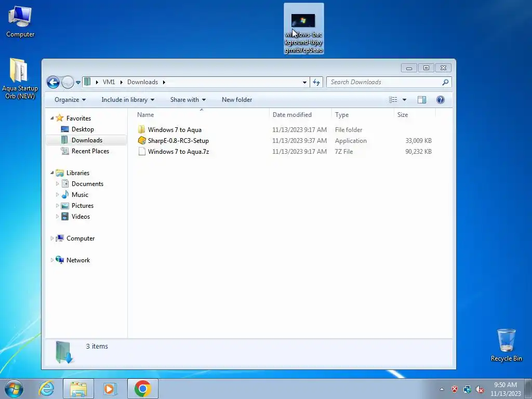Select Aqua Startup Orb (NEW) folder
Viewport: 532px width, 399px height.
tap(20, 79)
